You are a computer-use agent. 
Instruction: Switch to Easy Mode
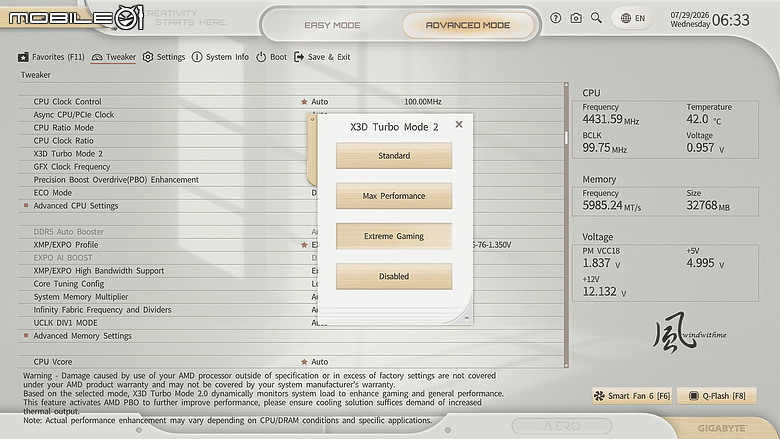click(332, 25)
